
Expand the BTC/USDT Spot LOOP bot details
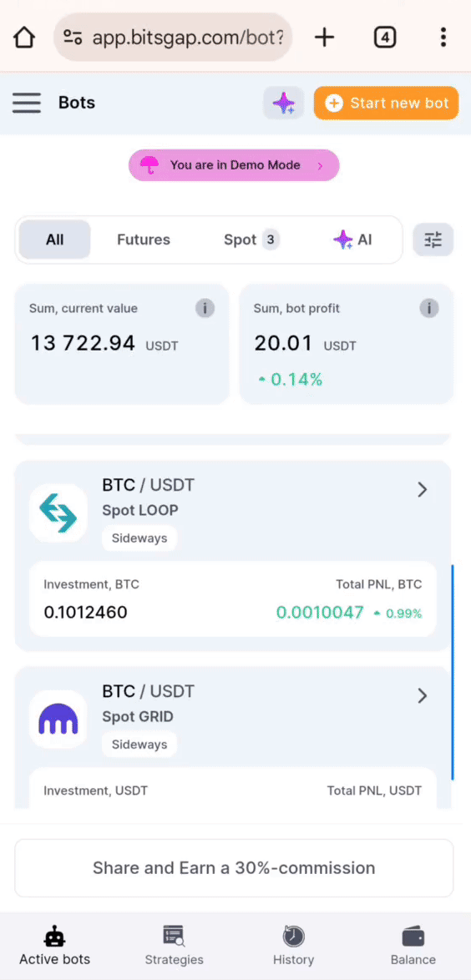[x=423, y=490]
